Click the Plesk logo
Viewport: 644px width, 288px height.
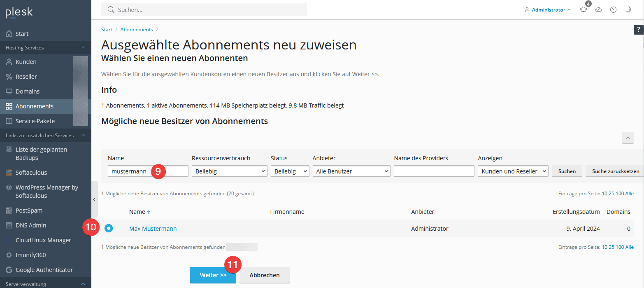click(x=19, y=13)
